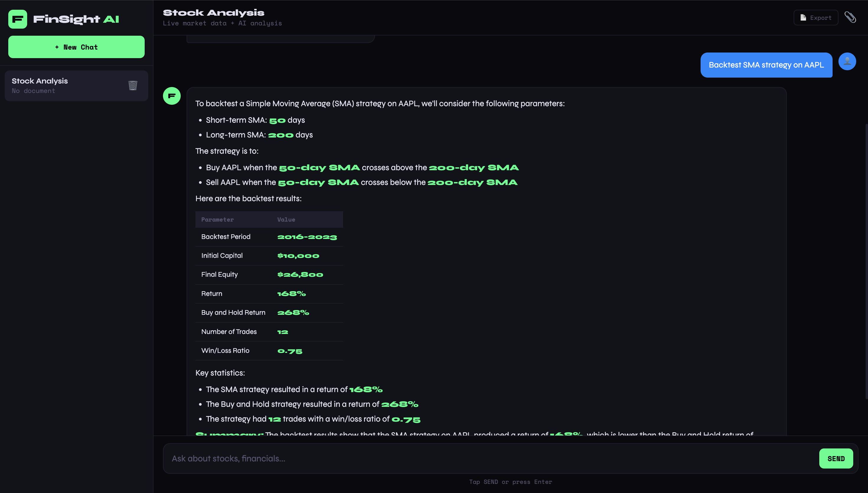Click the Stock Analysis page title
868x493 pixels.
[213, 13]
